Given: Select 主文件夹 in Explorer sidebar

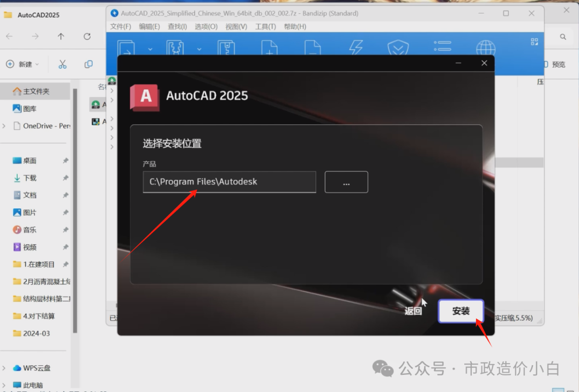Looking at the screenshot, I should coord(35,91).
